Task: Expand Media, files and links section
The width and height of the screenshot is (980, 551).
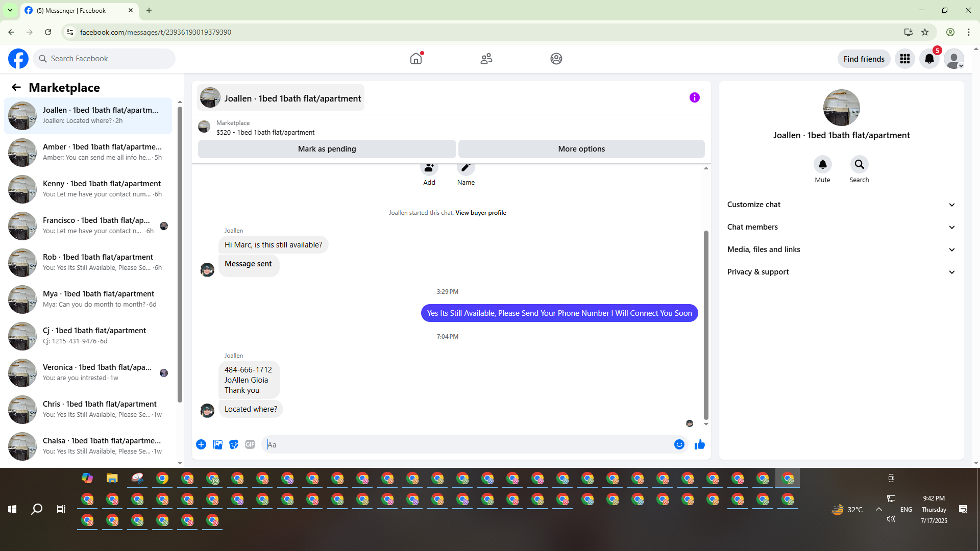Action: pyautogui.click(x=841, y=249)
